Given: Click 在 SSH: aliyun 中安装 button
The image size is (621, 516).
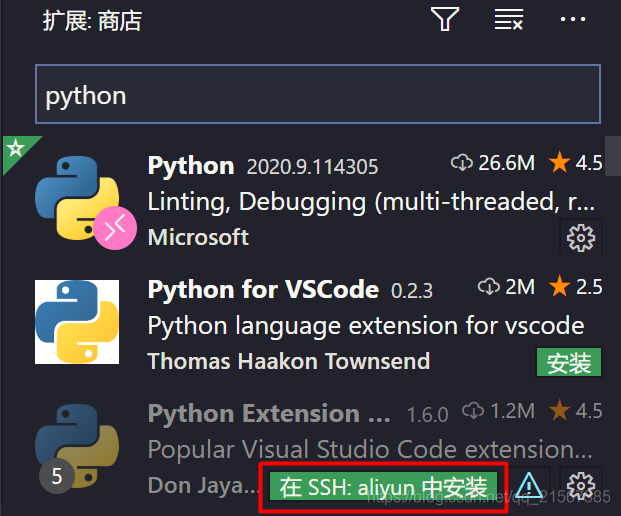Looking at the screenshot, I should pyautogui.click(x=383, y=487).
